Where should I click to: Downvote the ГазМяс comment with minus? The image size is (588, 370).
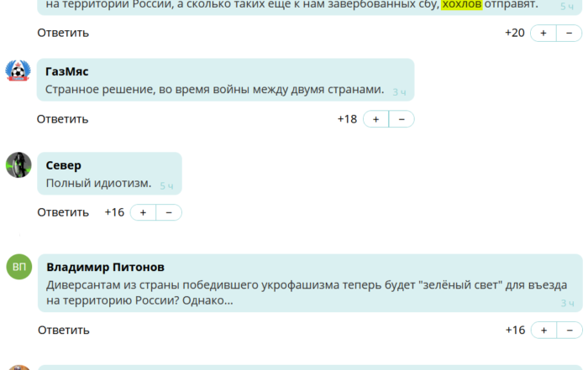click(402, 119)
